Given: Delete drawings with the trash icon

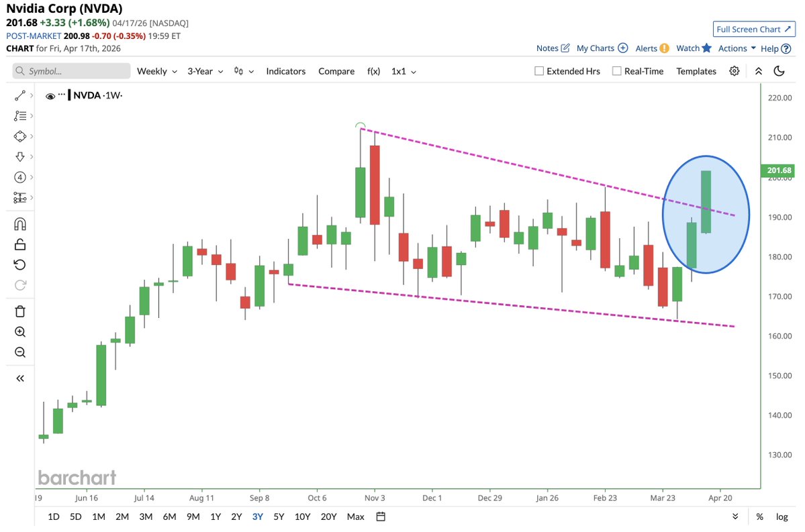Looking at the screenshot, I should 20,311.
